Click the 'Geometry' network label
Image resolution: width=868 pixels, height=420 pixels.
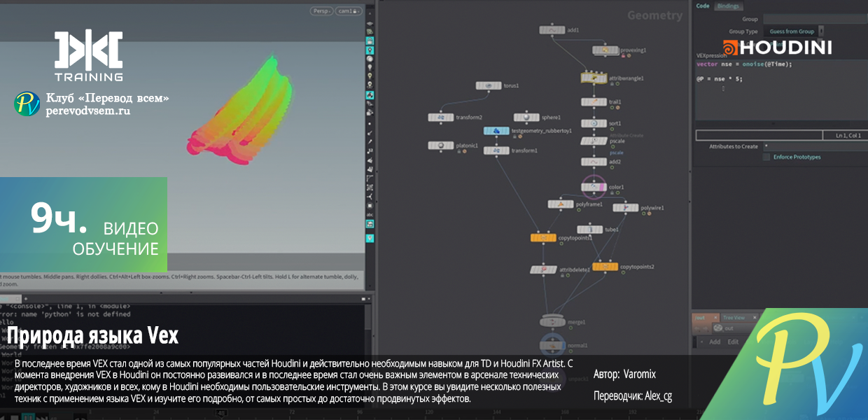(x=654, y=15)
